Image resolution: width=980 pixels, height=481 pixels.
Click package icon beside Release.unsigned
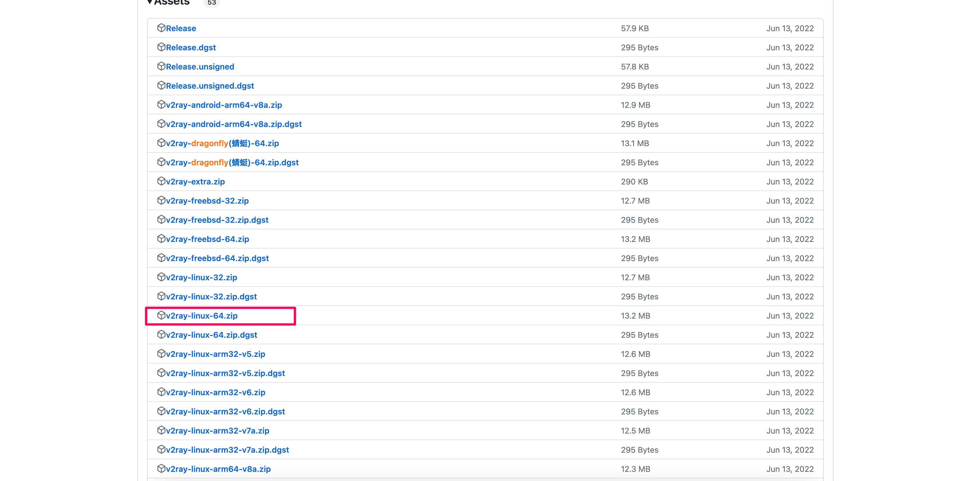[x=161, y=66]
